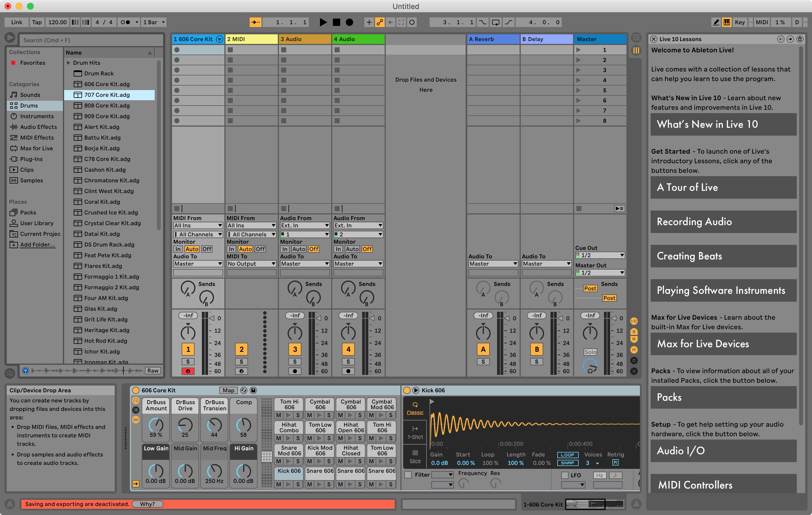The height and width of the screenshot is (515, 812).
Task: Toggle Computer MIDI Keyboard icon
Action: click(727, 22)
